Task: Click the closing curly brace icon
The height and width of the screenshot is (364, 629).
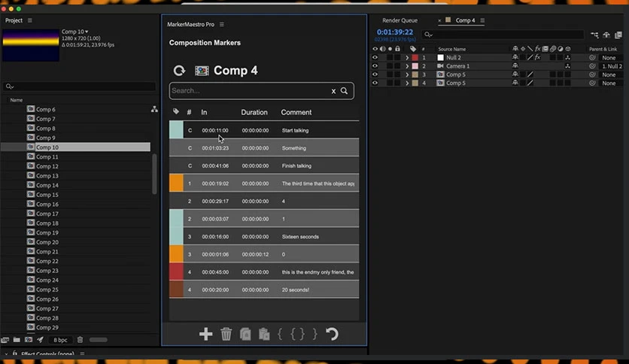Action: tap(315, 334)
